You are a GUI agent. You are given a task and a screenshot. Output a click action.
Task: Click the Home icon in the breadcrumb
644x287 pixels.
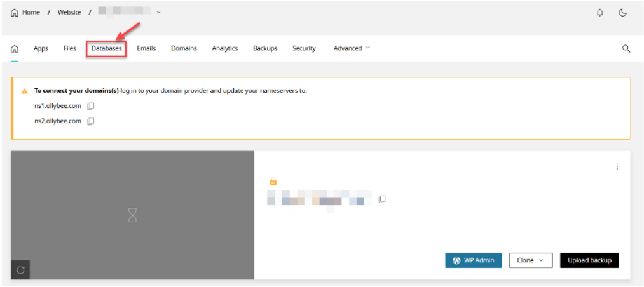click(15, 12)
